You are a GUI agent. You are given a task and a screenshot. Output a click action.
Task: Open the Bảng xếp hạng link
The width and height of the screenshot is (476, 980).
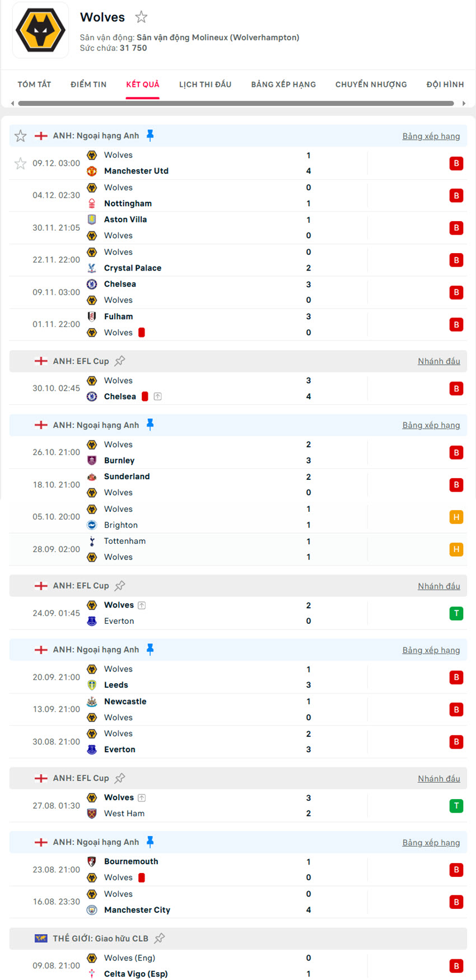click(431, 136)
